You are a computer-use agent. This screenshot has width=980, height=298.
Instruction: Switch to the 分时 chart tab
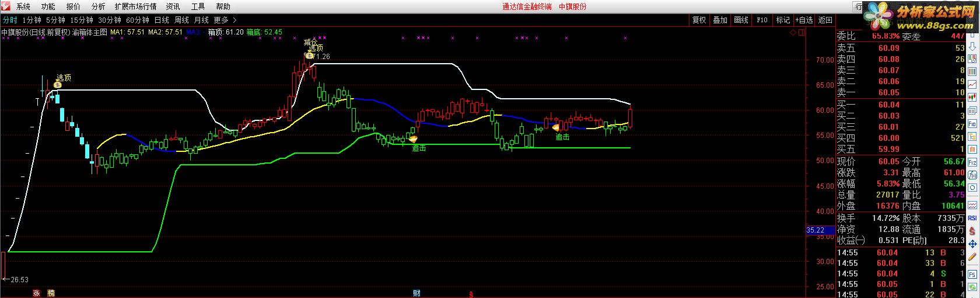(x=10, y=20)
